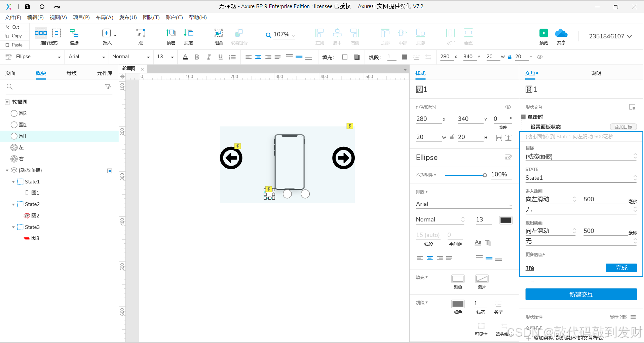644x343 pixels.
Task: Click the Send to Back (底层) icon
Action: [x=189, y=33]
